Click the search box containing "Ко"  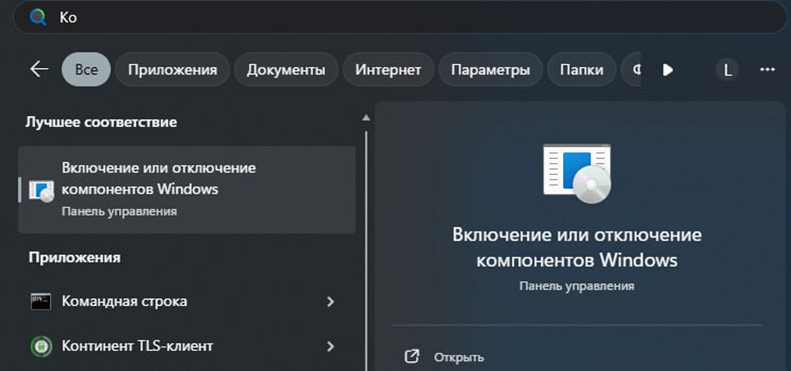click(400, 17)
